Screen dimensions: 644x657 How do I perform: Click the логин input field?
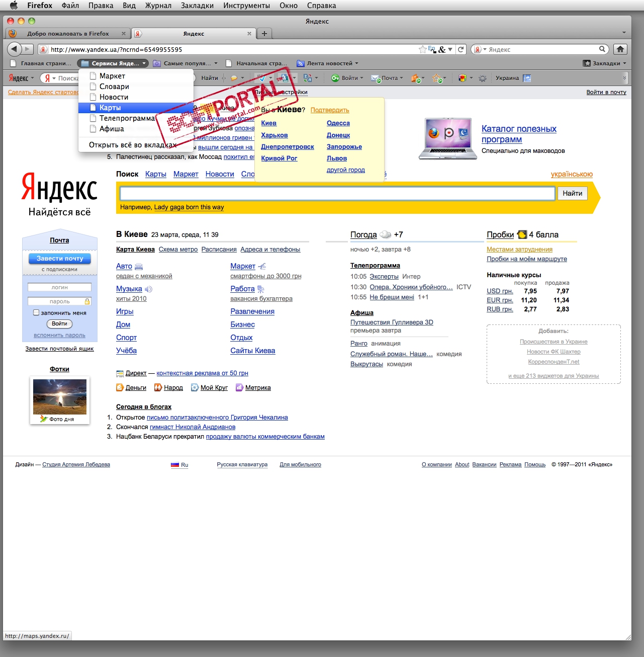pyautogui.click(x=59, y=287)
